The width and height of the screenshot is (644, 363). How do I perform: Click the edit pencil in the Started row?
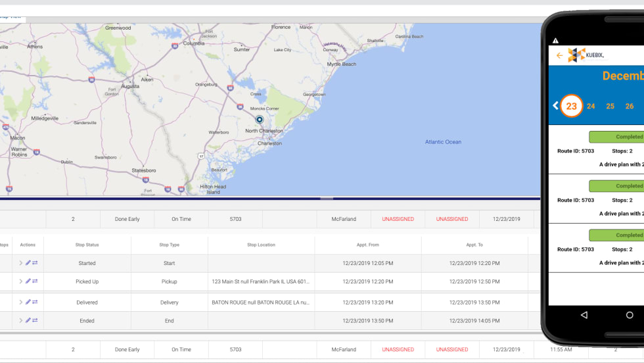[x=28, y=263]
